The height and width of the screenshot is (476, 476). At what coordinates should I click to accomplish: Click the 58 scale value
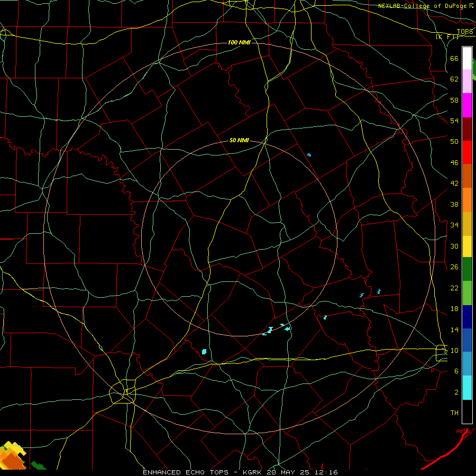tap(454, 100)
